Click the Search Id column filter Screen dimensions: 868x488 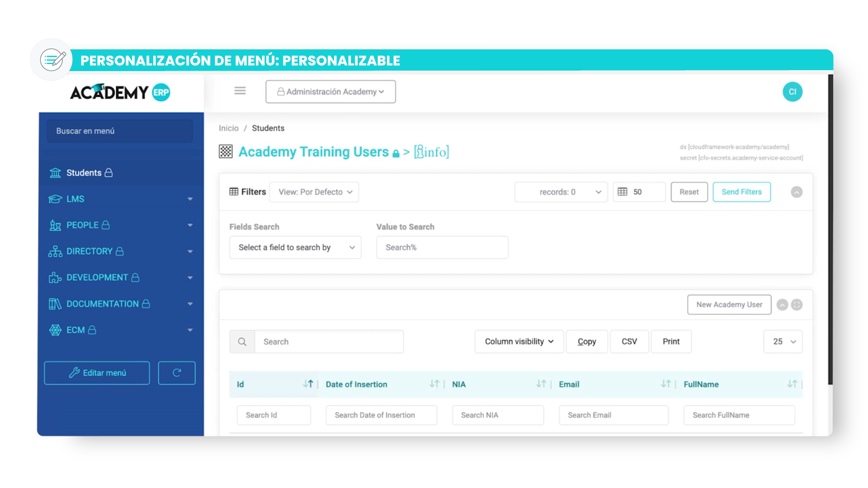(274, 415)
